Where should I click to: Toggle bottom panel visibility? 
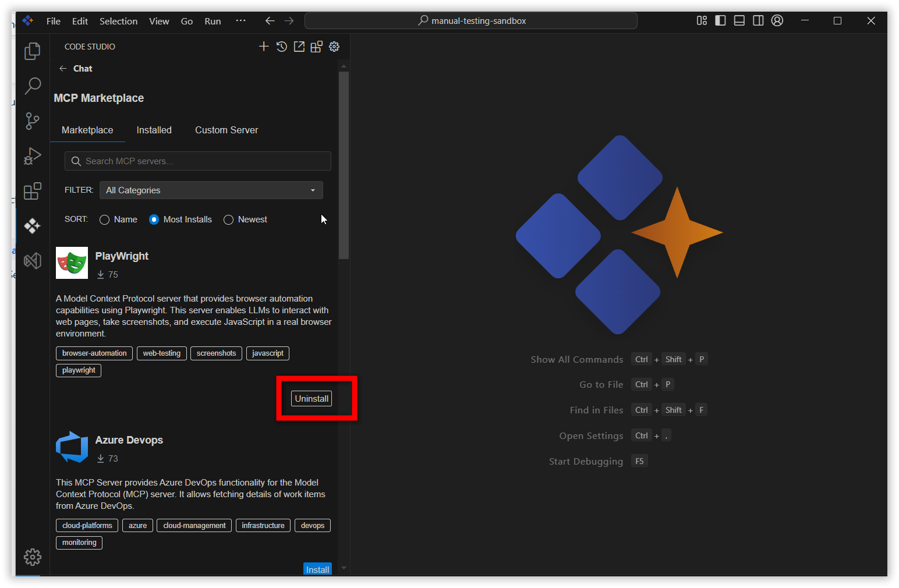[x=739, y=20]
